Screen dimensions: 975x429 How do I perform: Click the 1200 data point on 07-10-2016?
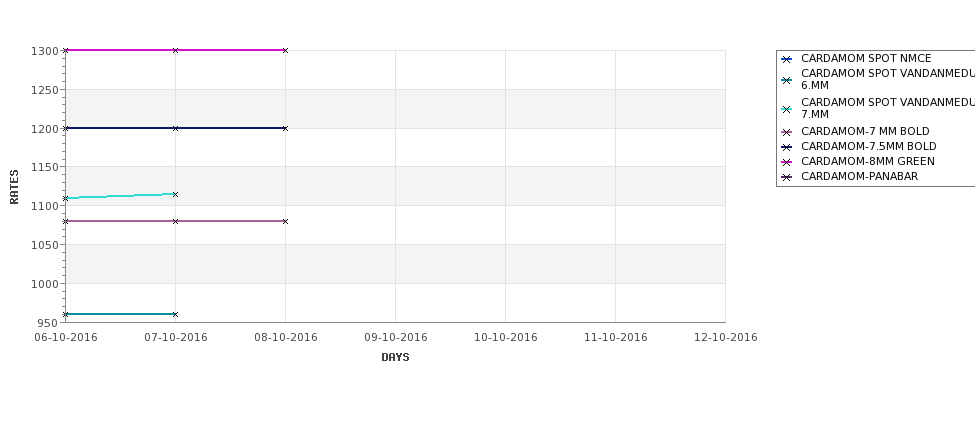[x=175, y=128]
